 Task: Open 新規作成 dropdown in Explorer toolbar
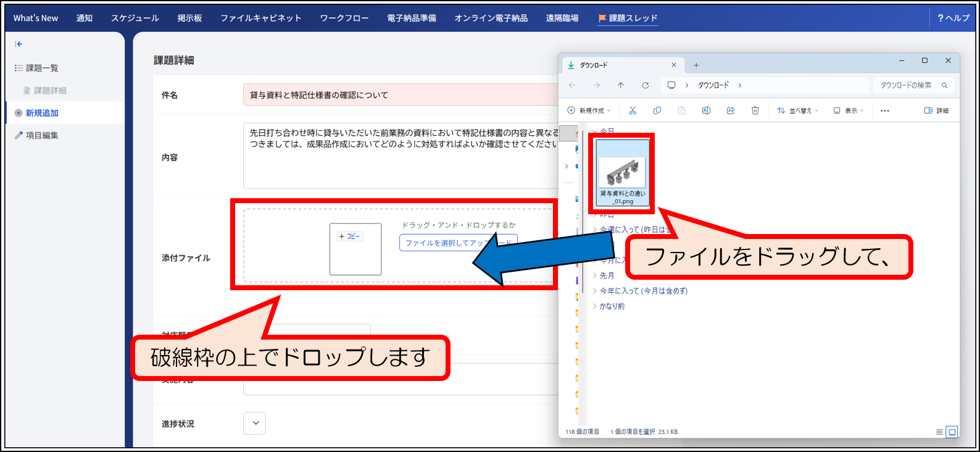tap(589, 111)
